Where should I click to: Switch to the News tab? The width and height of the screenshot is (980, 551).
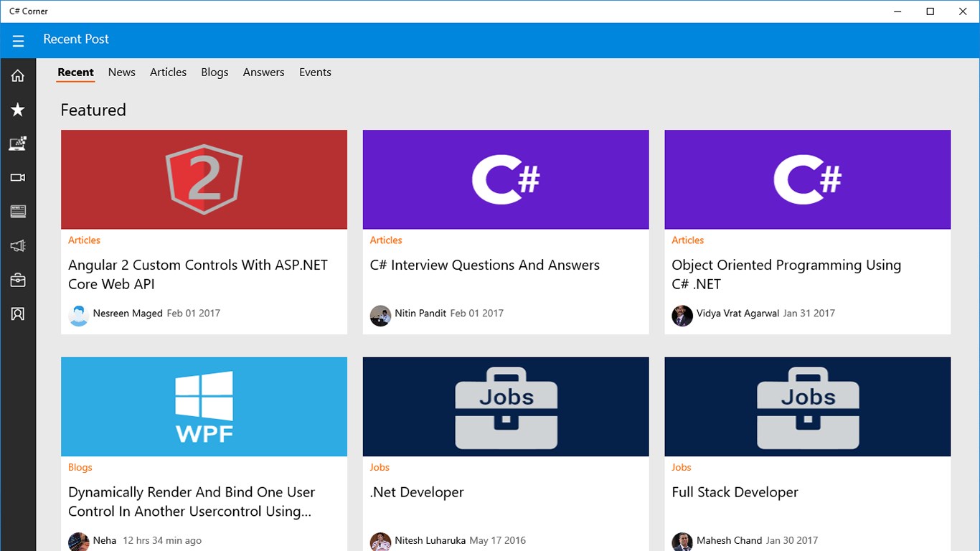tap(121, 72)
